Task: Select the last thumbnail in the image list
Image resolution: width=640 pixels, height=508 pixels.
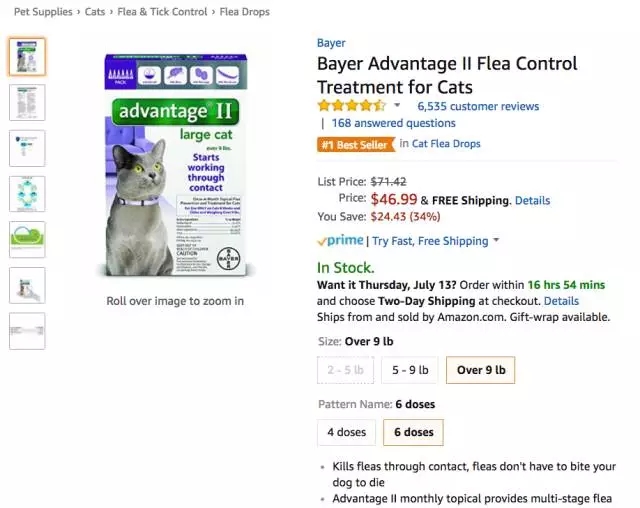Action: 27,331
